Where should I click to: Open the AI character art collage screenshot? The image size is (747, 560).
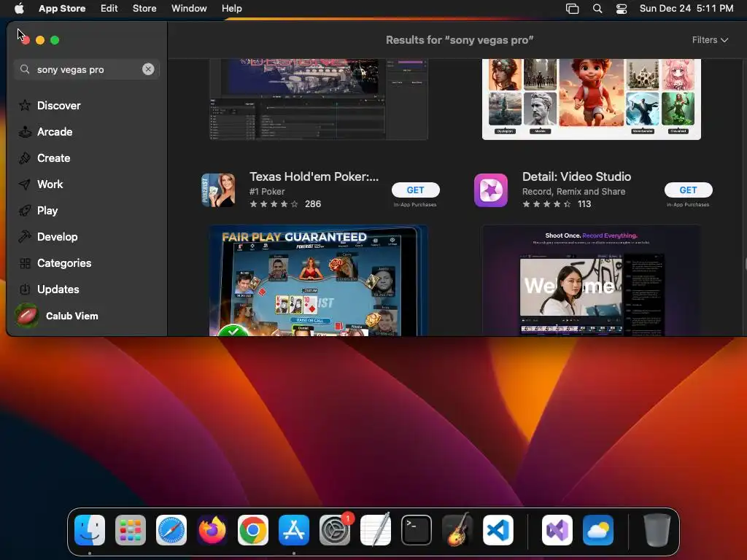click(591, 99)
